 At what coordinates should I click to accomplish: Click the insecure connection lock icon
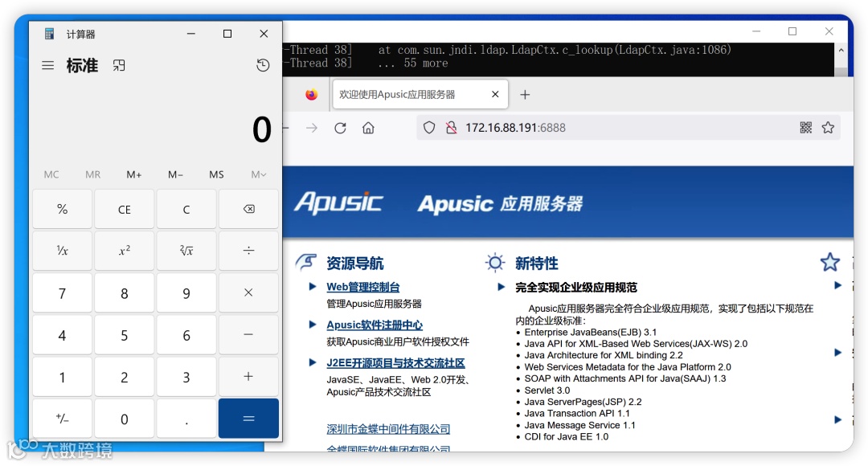click(451, 128)
